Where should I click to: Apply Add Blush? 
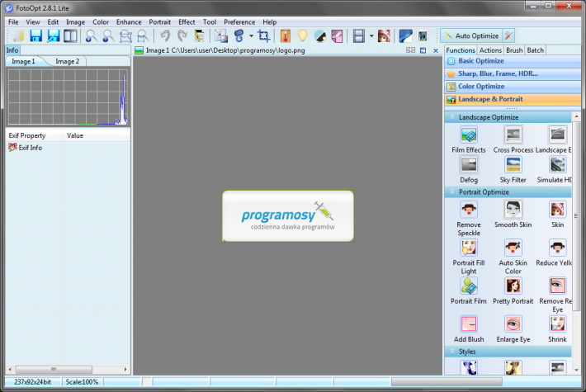pyautogui.click(x=469, y=329)
